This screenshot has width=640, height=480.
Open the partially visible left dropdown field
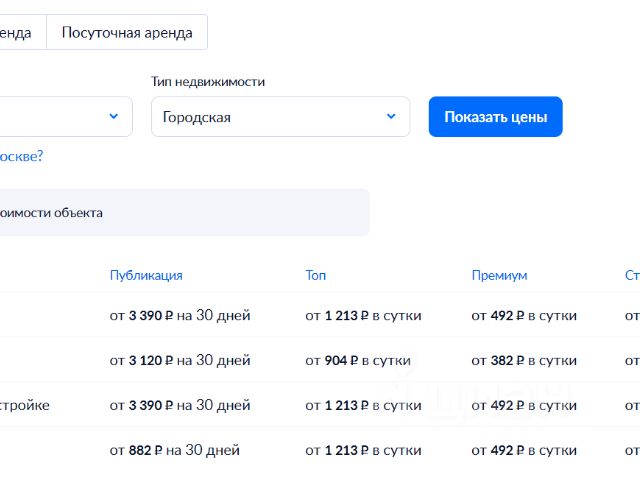click(60, 117)
